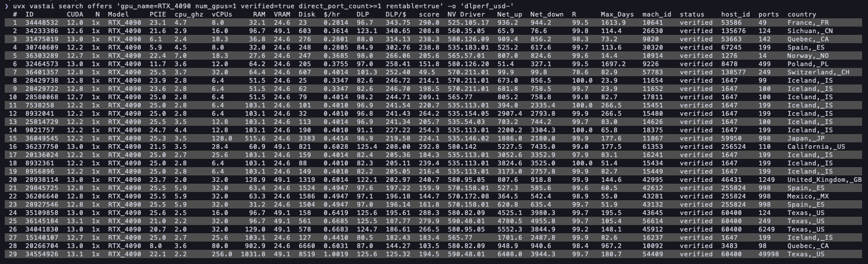Select the Max_Days column header
Screen dimensions: 868x264
tap(617, 14)
